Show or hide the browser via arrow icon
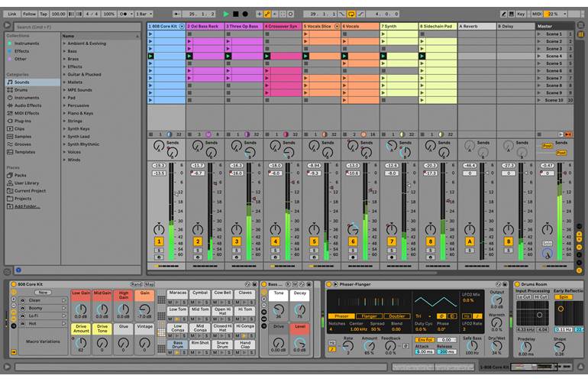The image size is (588, 382). point(7,26)
